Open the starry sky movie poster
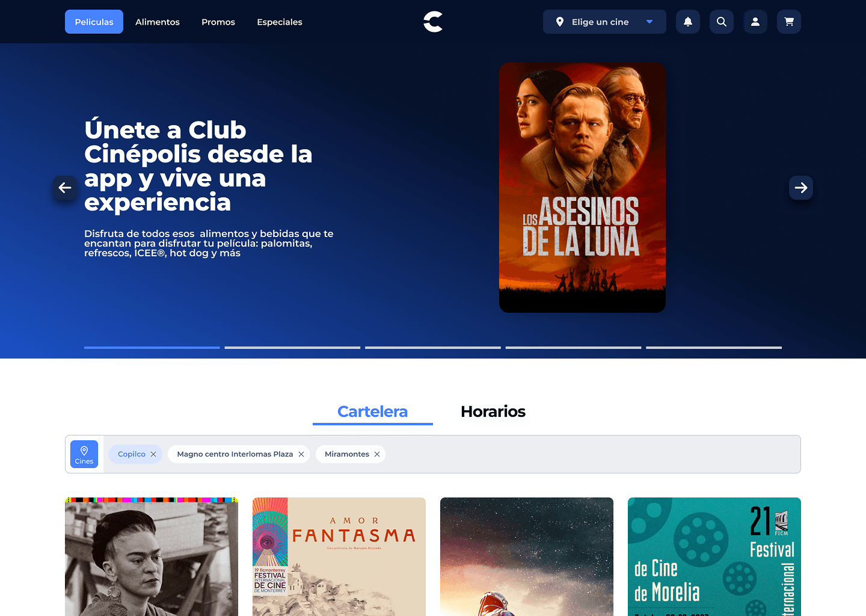Screen dimensions: 866x616 (x=527, y=556)
